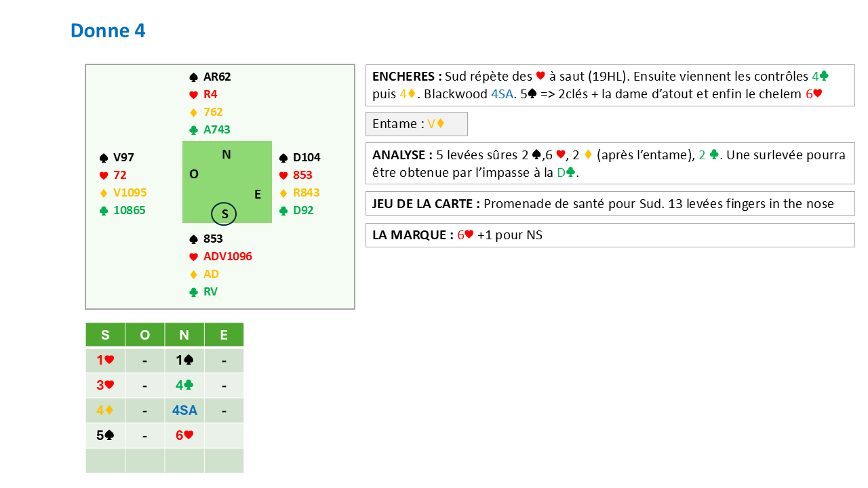Viewport: 868px width, 488px height.
Task: Select the diamond symbol beside R843
Action: coord(283,193)
